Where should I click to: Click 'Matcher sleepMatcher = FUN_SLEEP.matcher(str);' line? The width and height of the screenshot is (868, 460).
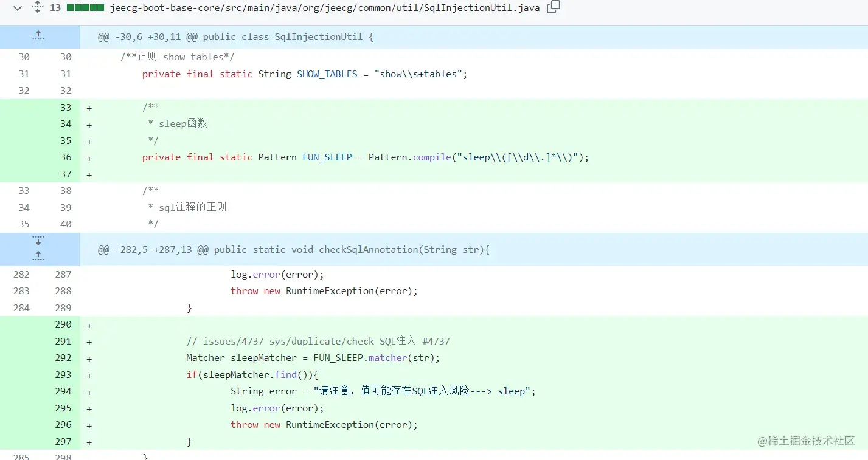click(313, 358)
